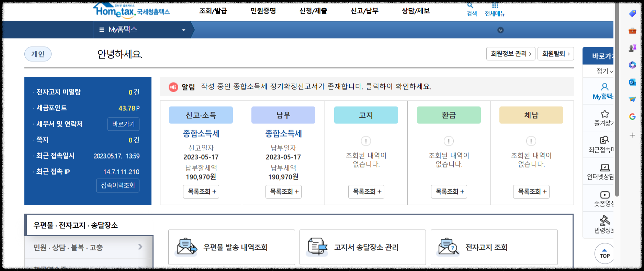The image size is (644, 271).
Task: Click the magnifier mail icon for 전자고지 조회
Action: [x=448, y=247]
